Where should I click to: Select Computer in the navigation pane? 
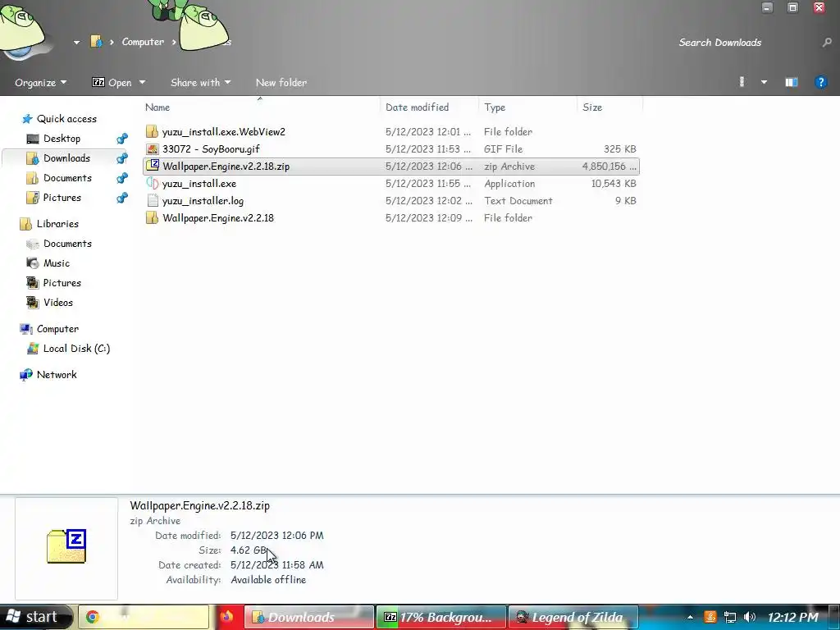[57, 329]
